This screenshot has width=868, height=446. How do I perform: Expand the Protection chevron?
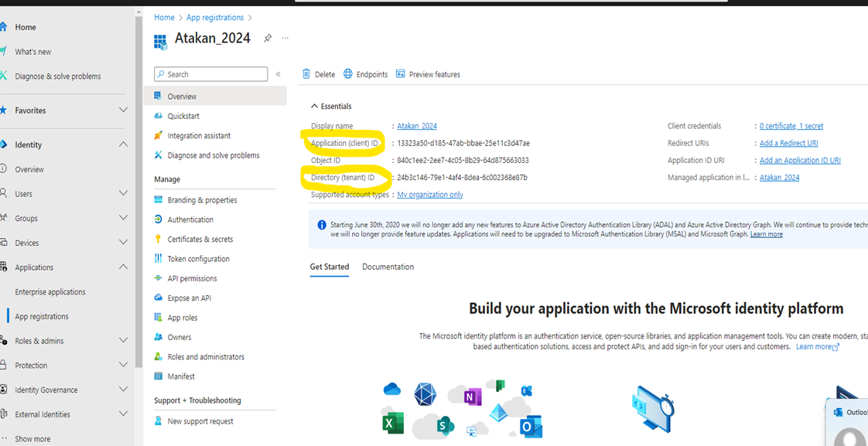pyautogui.click(x=124, y=365)
